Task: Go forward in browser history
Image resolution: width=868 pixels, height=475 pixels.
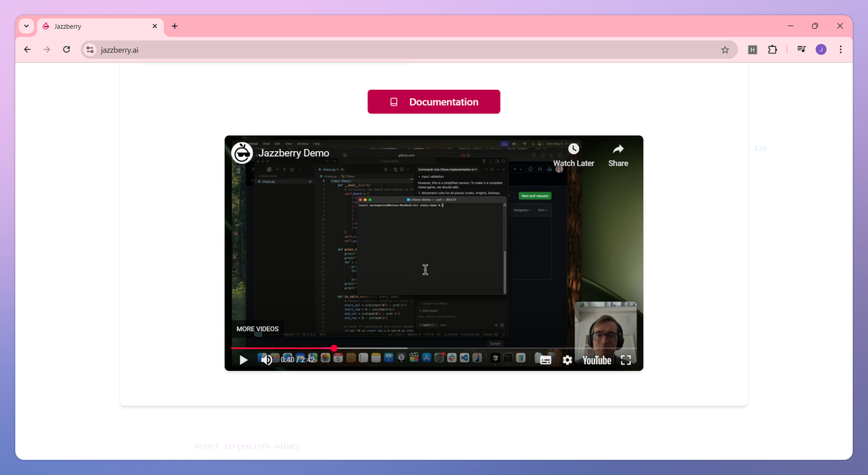Action: (x=47, y=50)
